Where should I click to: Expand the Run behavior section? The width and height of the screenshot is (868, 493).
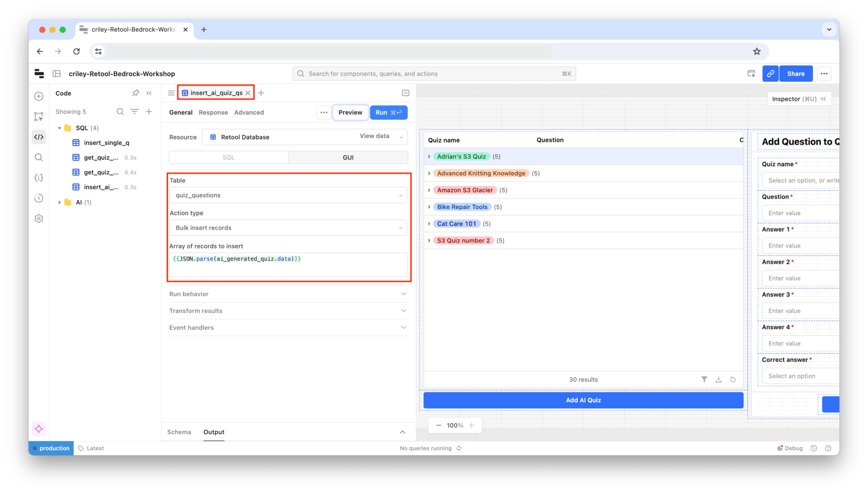coord(288,294)
